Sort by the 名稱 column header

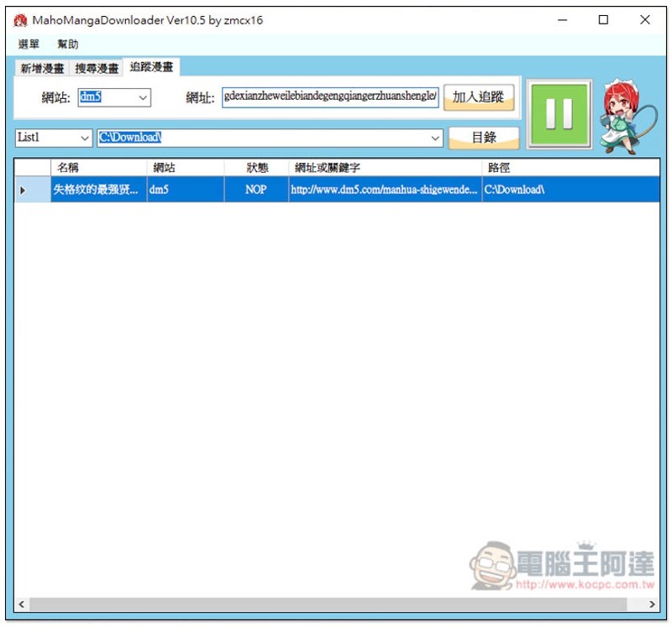[98, 168]
